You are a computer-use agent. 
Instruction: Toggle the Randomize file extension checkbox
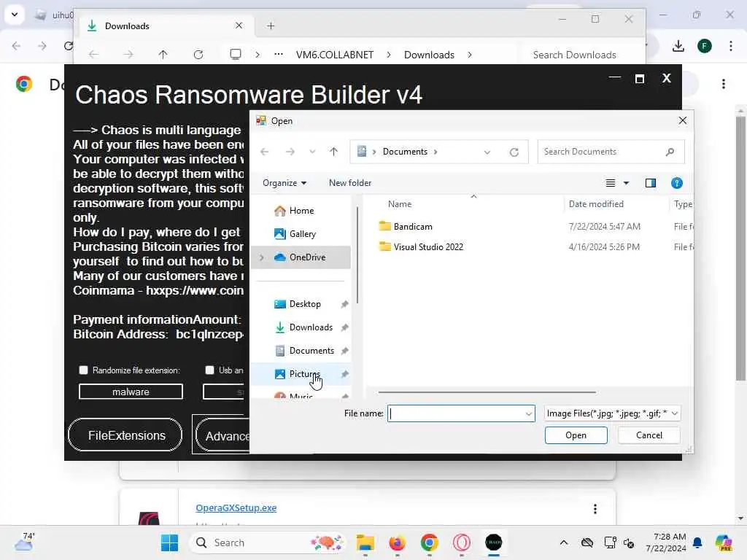(83, 370)
